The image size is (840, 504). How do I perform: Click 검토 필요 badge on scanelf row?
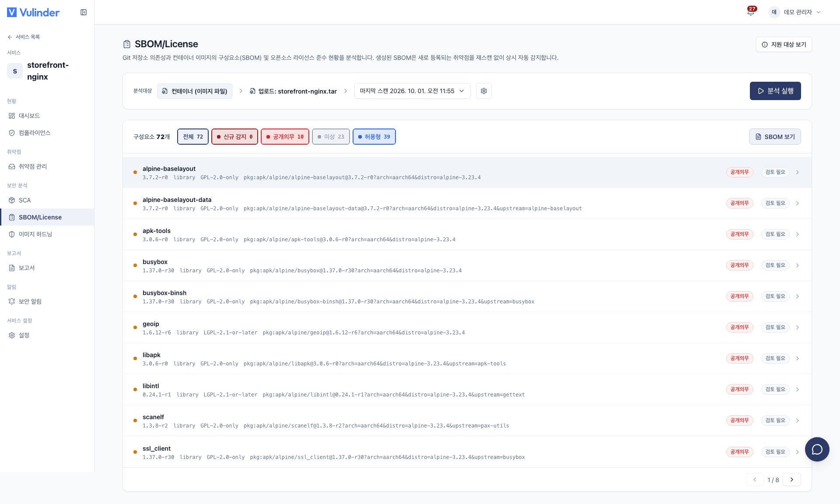pyautogui.click(x=775, y=421)
